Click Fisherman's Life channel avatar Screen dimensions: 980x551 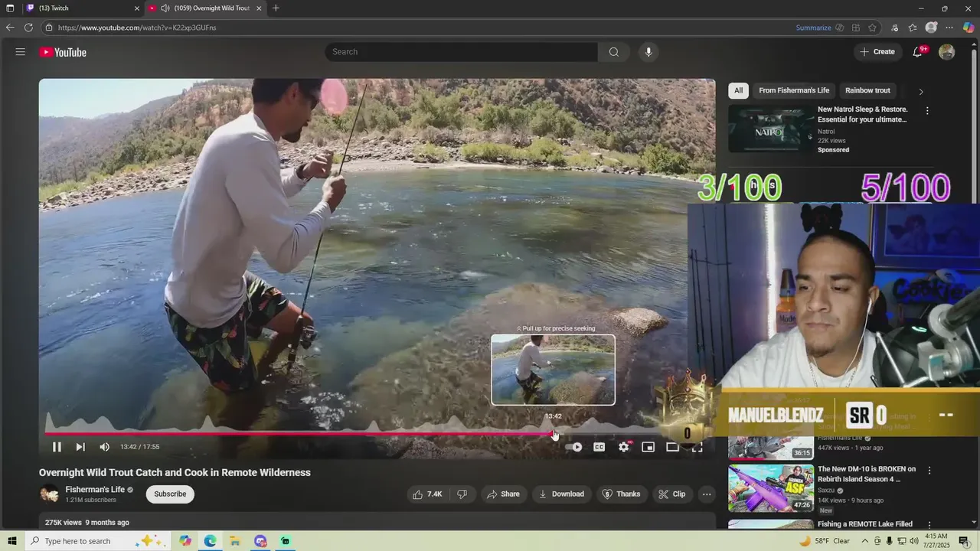(49, 494)
